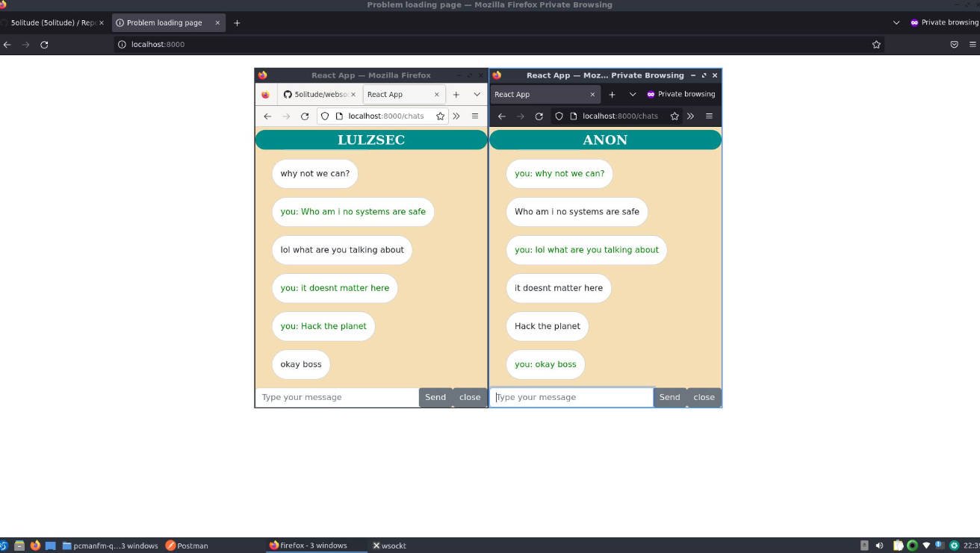Focus the Type your message field in ANON

pos(571,396)
